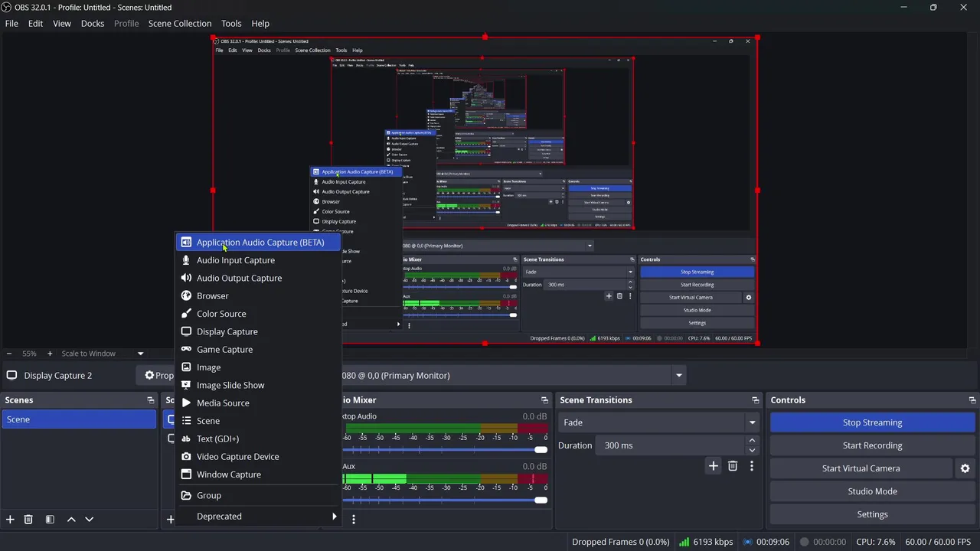
Task: Open the Edit menu
Action: coord(35,24)
